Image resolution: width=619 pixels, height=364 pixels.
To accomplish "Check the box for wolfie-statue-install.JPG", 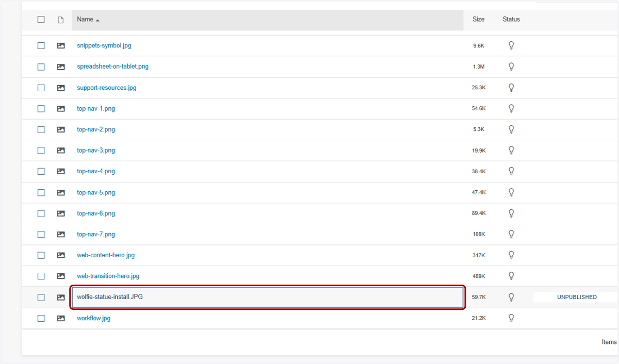I will pyautogui.click(x=41, y=297).
